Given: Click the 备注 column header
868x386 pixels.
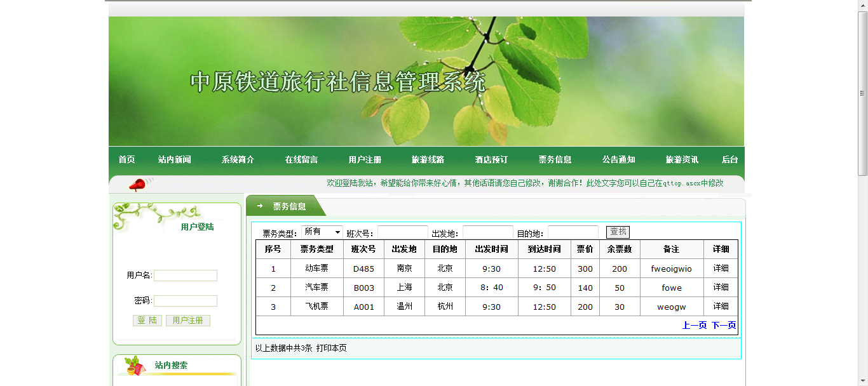Looking at the screenshot, I should [x=672, y=250].
